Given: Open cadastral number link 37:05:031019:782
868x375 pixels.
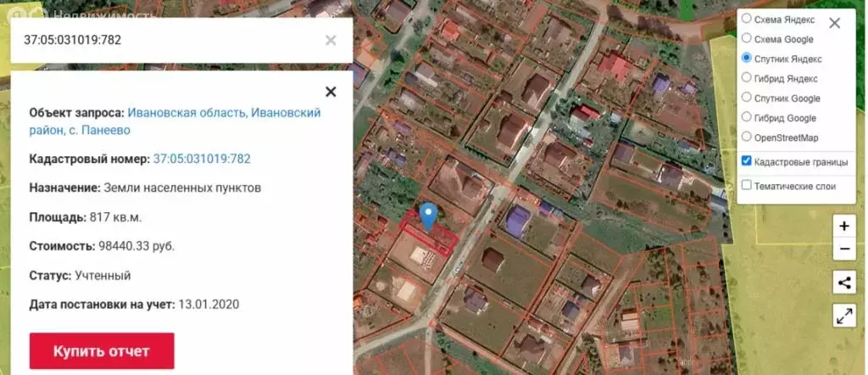Looking at the screenshot, I should pyautogui.click(x=202, y=160).
